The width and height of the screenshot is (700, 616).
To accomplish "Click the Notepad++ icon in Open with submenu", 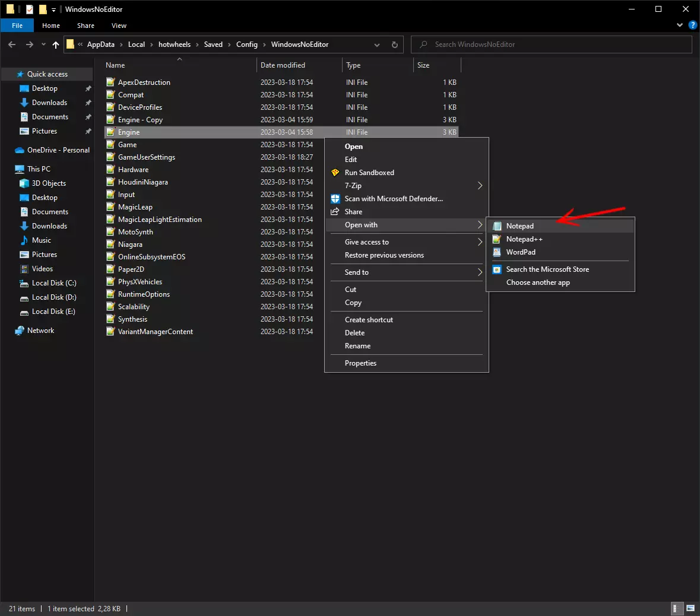I will tap(497, 239).
